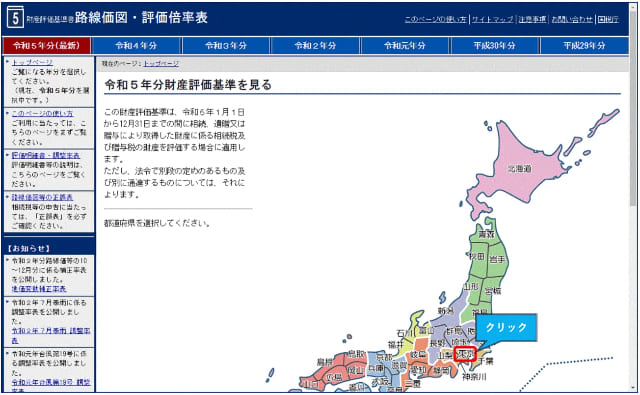This screenshot has height=395, width=640.
Task: Select 三重 prefecture on the map
Action: (412, 384)
